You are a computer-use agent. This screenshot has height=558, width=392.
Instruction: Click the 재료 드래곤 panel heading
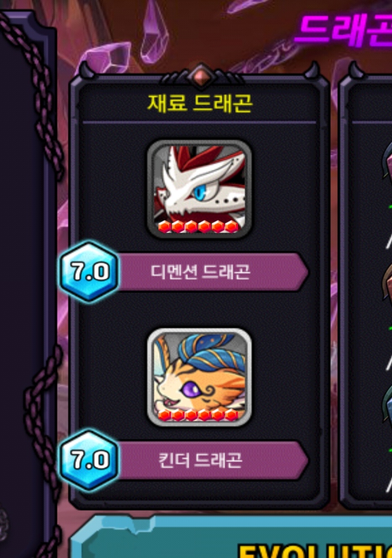coord(200,103)
